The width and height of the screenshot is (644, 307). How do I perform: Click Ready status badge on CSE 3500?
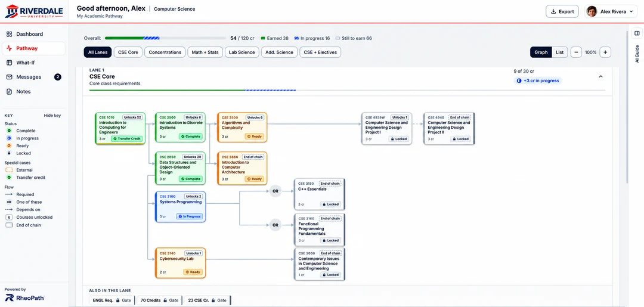(x=255, y=137)
